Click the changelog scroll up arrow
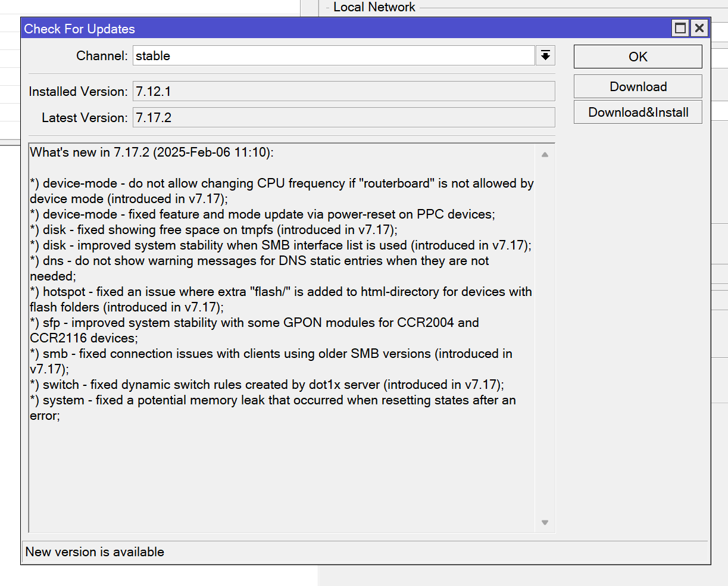The image size is (728, 586). 545,155
